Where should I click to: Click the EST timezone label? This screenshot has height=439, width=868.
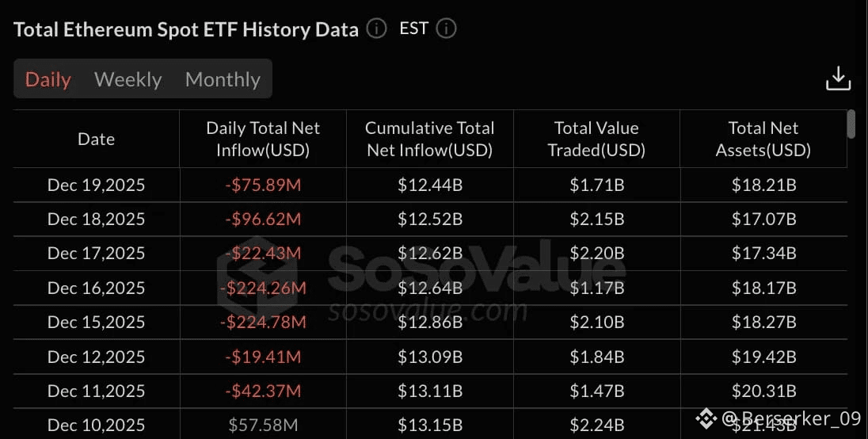pos(414,29)
